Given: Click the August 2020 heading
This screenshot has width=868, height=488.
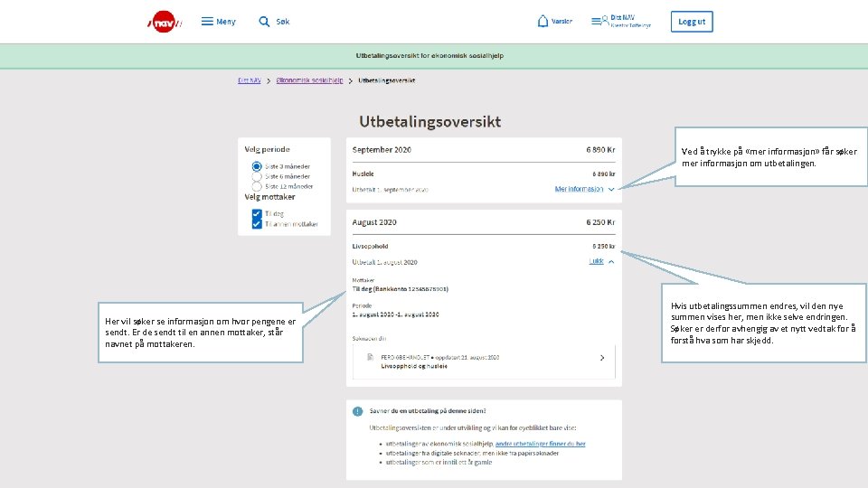Looking at the screenshot, I should [374, 222].
